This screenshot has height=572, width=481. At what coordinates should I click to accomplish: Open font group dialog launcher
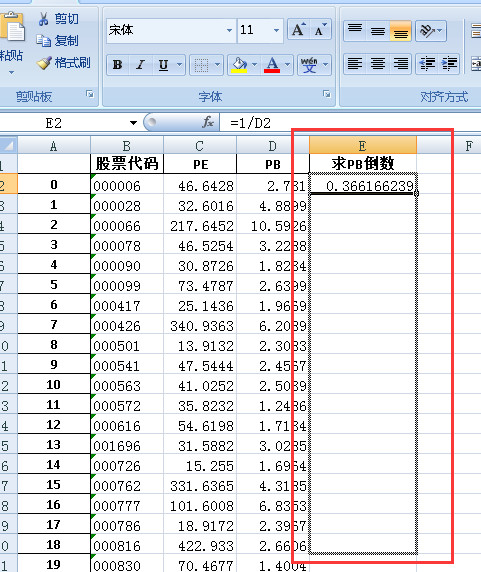[327, 94]
